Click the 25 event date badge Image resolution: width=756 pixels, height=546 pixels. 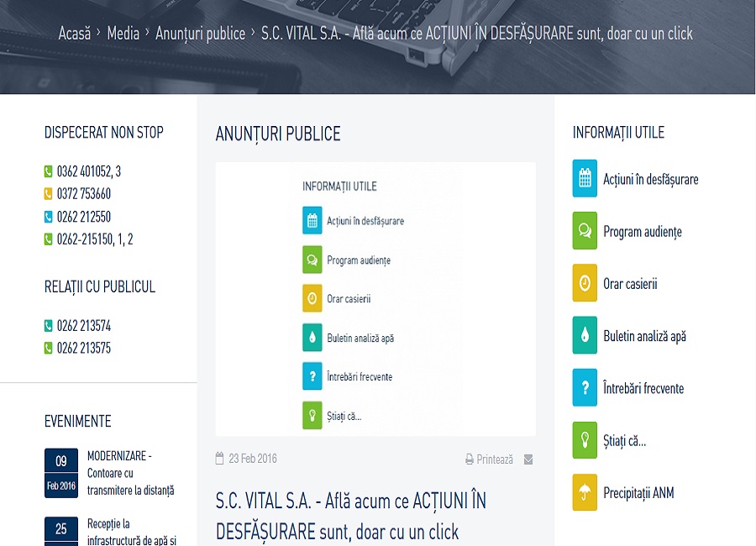[61, 531]
